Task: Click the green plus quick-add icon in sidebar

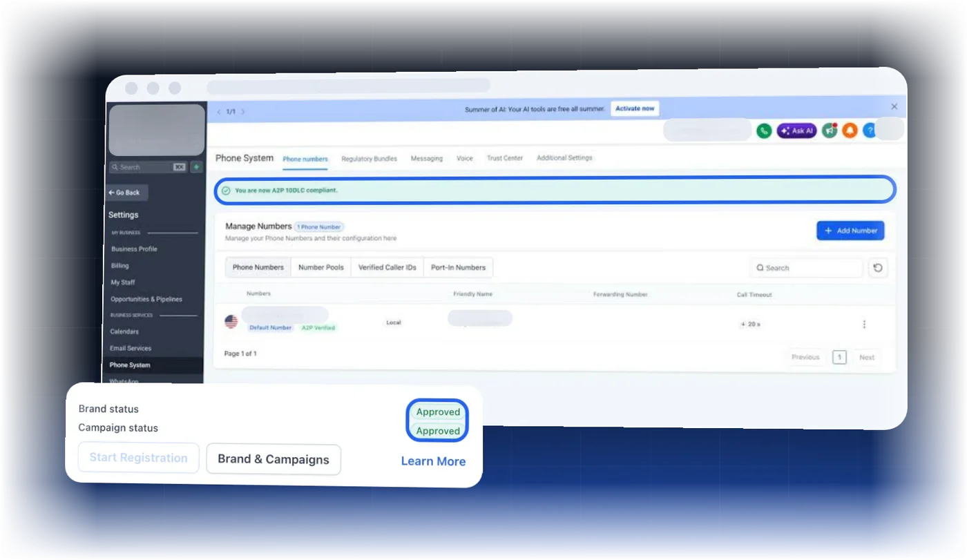Action: click(197, 167)
